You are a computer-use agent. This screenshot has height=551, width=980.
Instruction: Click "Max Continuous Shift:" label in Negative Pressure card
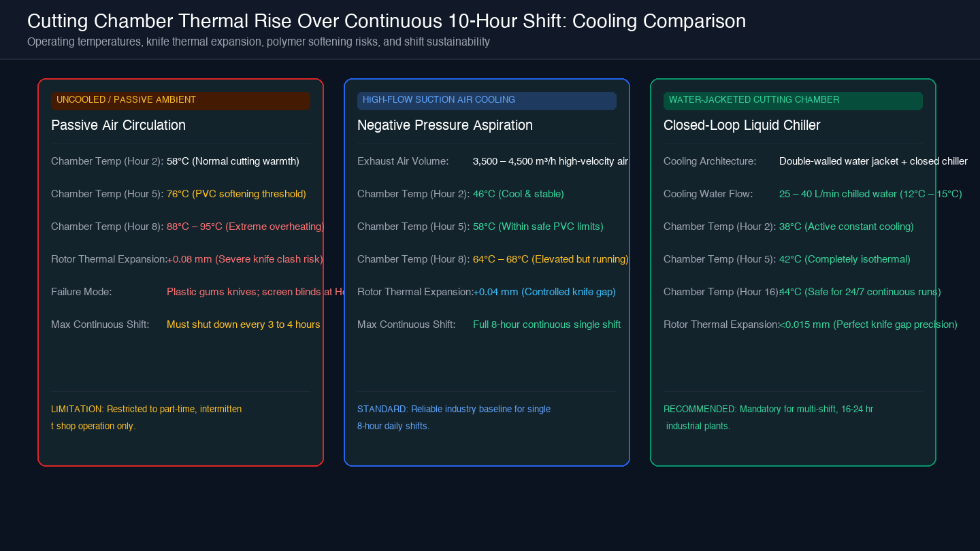pyautogui.click(x=406, y=324)
